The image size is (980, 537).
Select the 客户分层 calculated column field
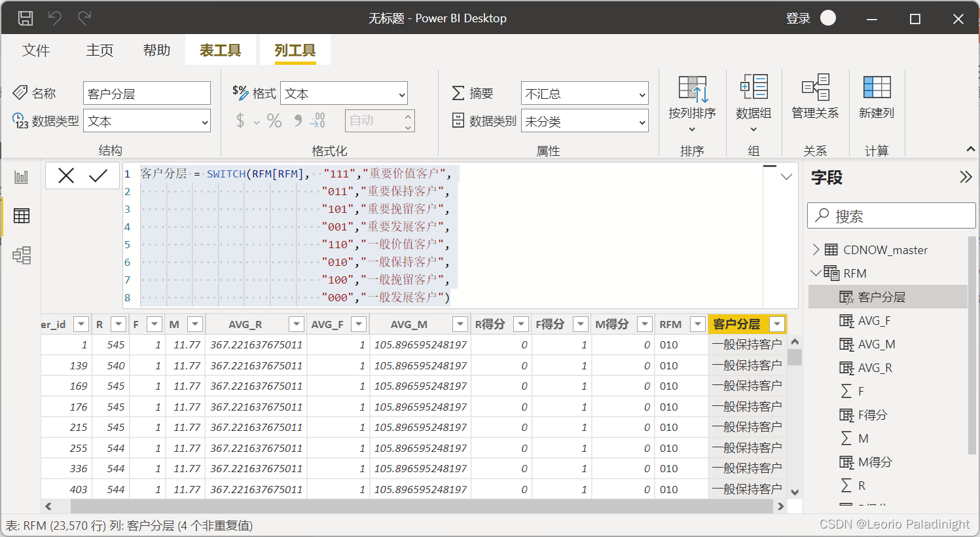coord(888,297)
